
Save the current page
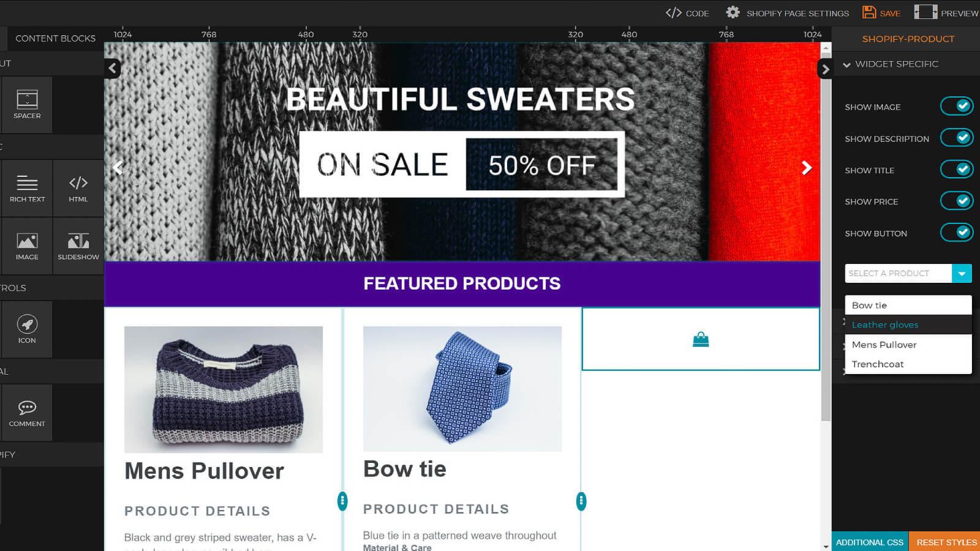[x=881, y=12]
